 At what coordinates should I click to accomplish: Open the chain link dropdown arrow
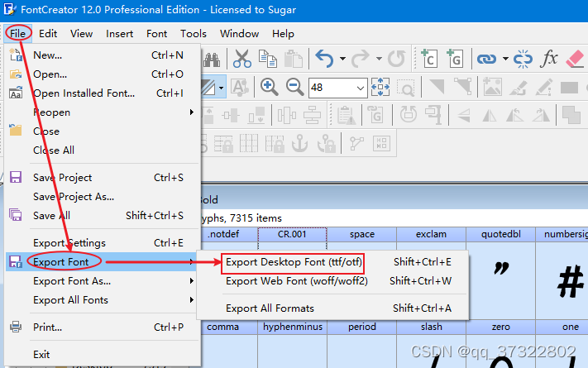coord(505,59)
